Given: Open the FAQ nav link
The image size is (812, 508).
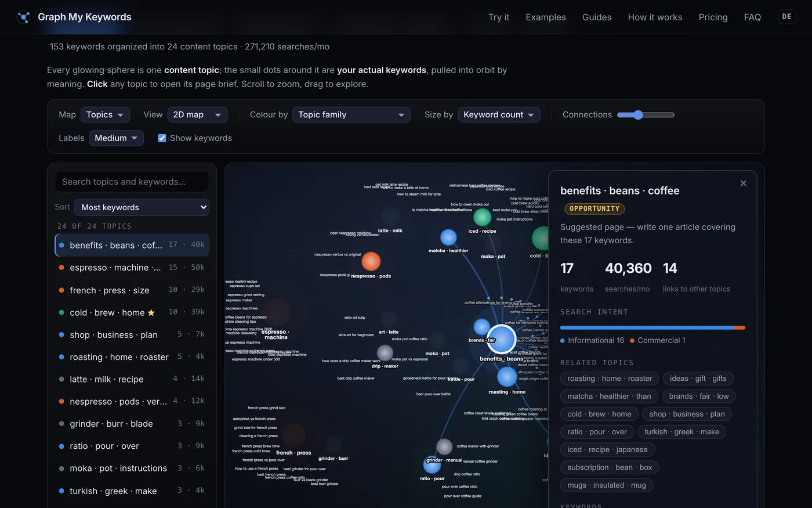Looking at the screenshot, I should point(752,17).
